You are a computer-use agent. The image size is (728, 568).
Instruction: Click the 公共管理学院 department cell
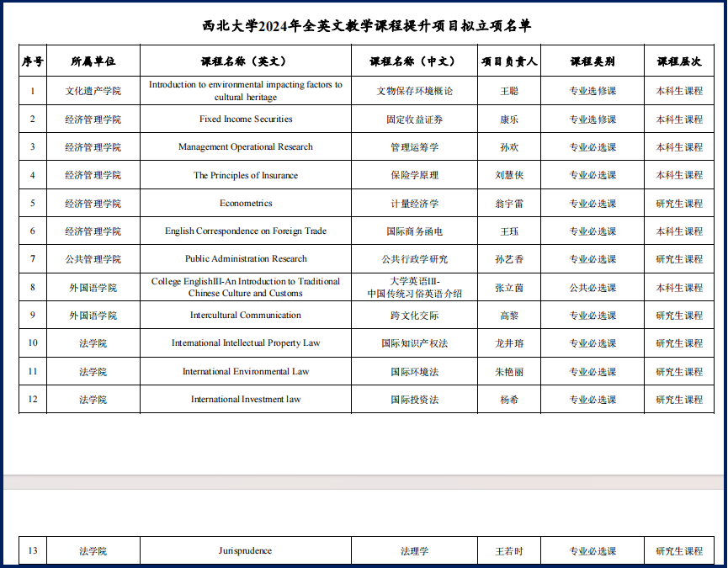click(x=93, y=259)
